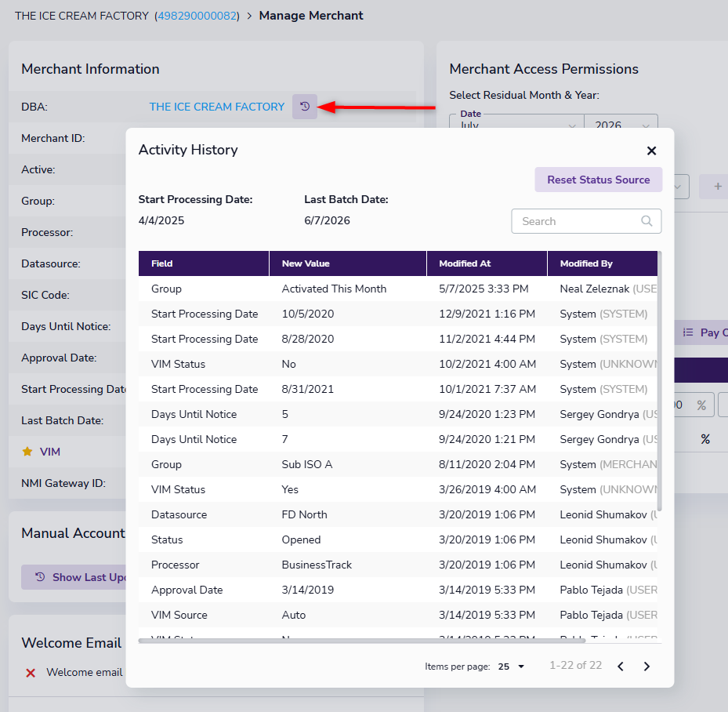Sort by the Modified By column header

(603, 263)
